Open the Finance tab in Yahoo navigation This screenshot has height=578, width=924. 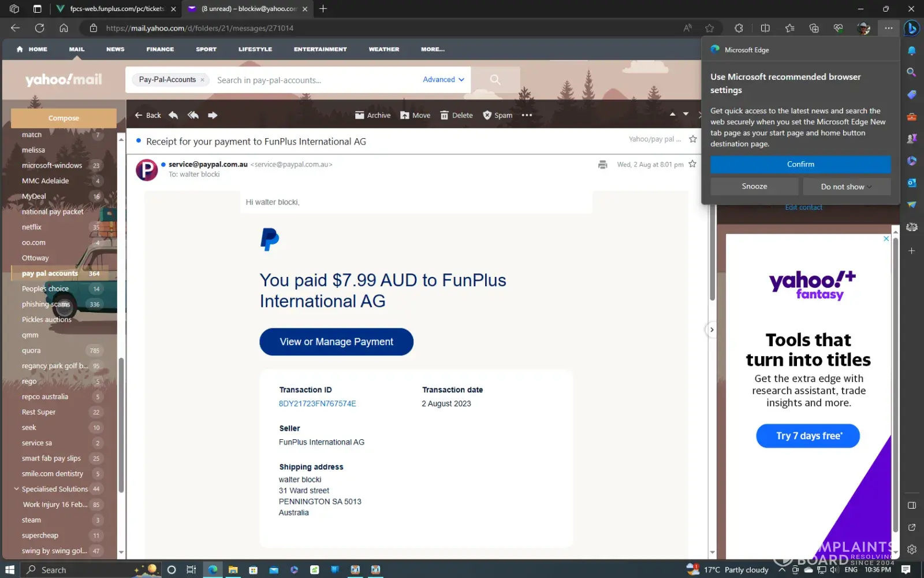point(160,49)
